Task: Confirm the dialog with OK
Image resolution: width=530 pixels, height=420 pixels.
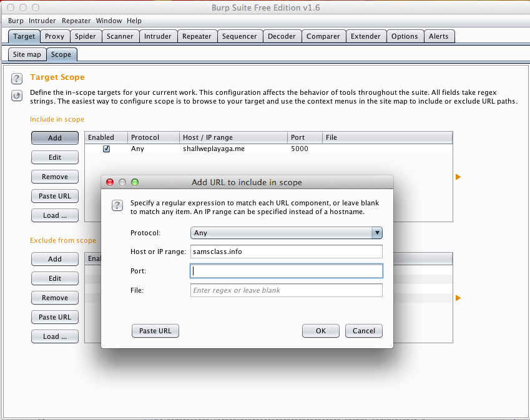Action: 321,331
